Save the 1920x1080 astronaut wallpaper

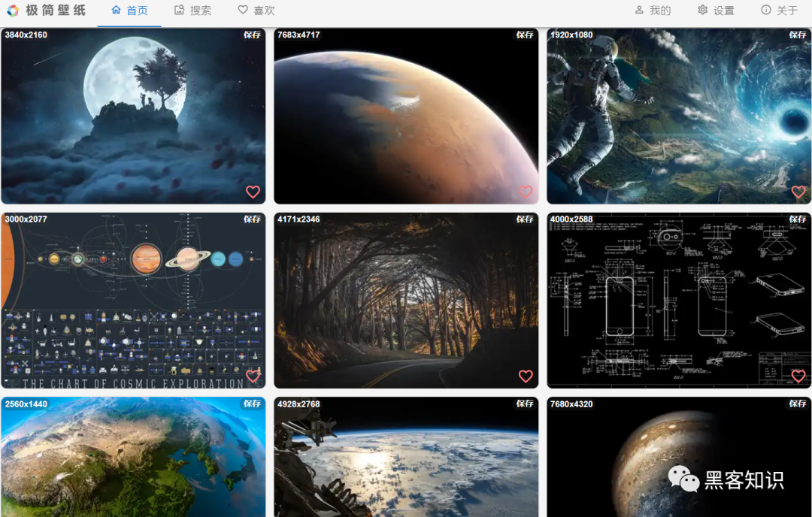[798, 35]
